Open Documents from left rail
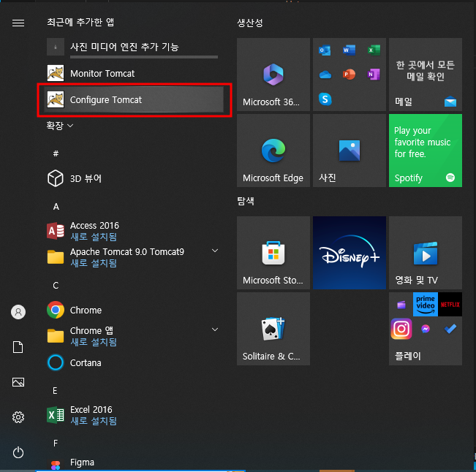Image resolution: width=476 pixels, height=472 pixels. (x=18, y=347)
